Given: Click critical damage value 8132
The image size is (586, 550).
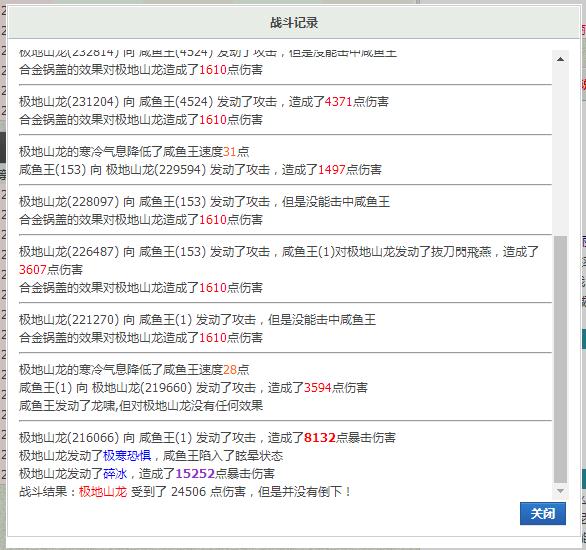Looking at the screenshot, I should point(320,438).
